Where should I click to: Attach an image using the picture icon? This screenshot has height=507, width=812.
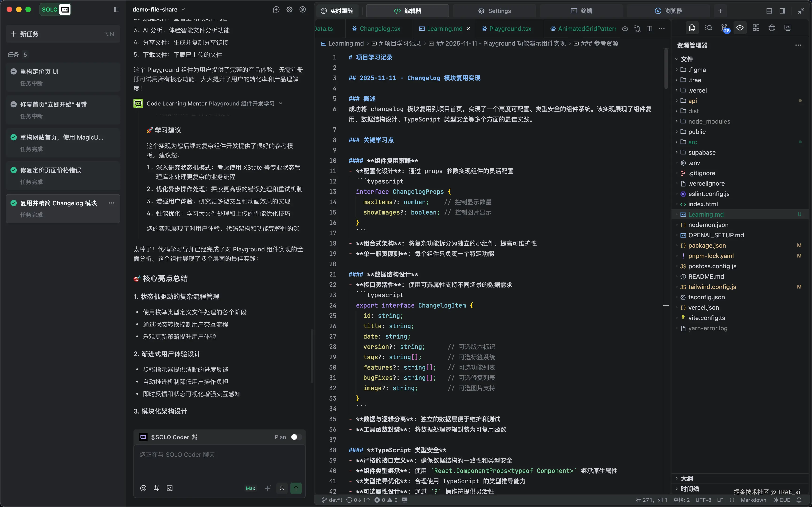pos(170,488)
